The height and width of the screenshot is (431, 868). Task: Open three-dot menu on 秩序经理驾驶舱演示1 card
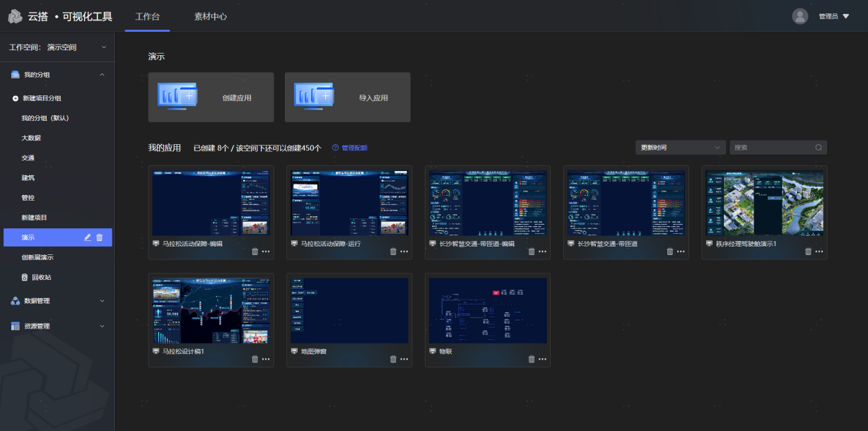tap(820, 251)
